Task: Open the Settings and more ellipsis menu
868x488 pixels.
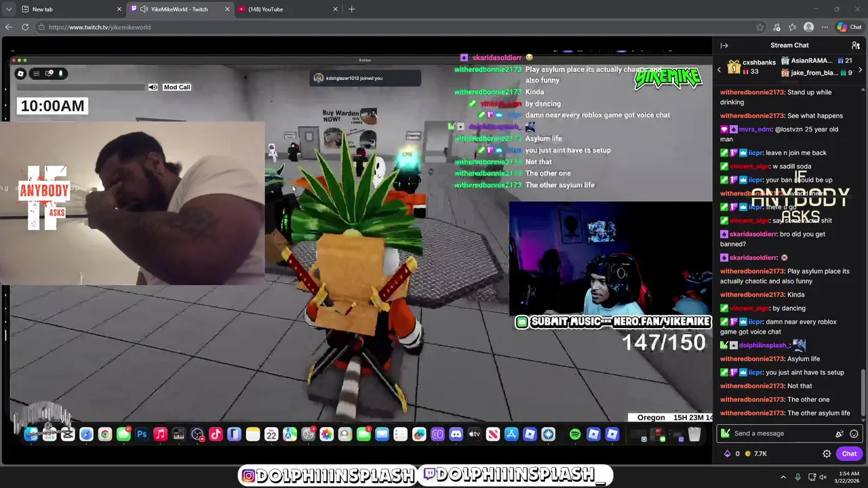Action: [825, 27]
